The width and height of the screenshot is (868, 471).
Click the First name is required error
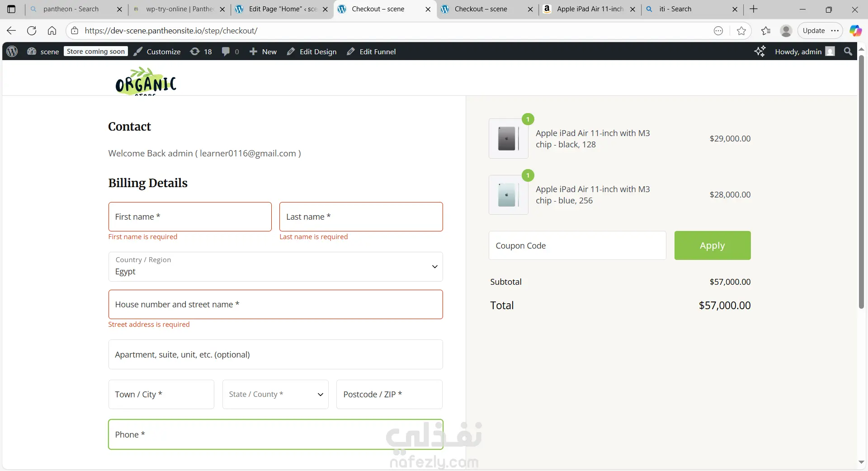point(143,237)
